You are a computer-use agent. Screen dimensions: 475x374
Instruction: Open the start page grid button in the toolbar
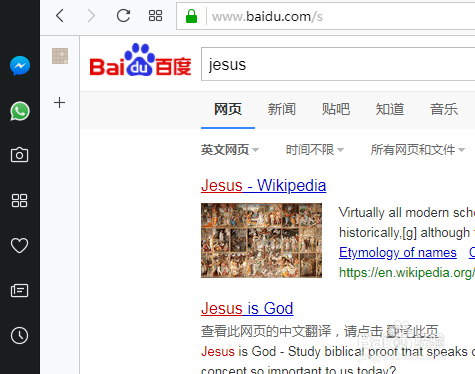click(x=155, y=16)
